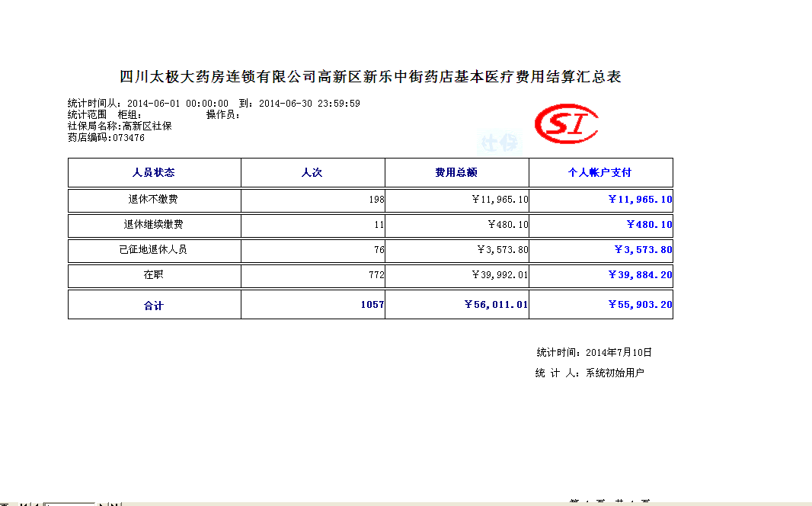Click the 个人帐户支付 column header
812x506 pixels.
coord(599,172)
